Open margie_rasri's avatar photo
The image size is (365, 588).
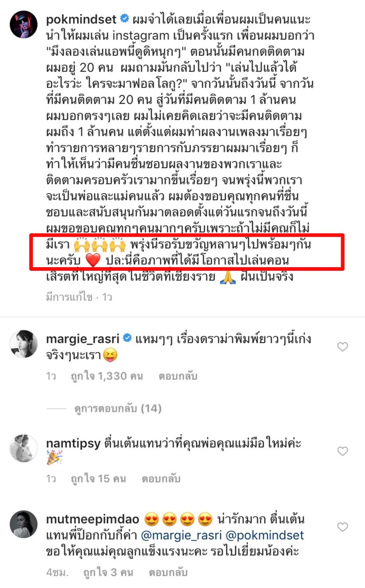pyautogui.click(x=23, y=344)
